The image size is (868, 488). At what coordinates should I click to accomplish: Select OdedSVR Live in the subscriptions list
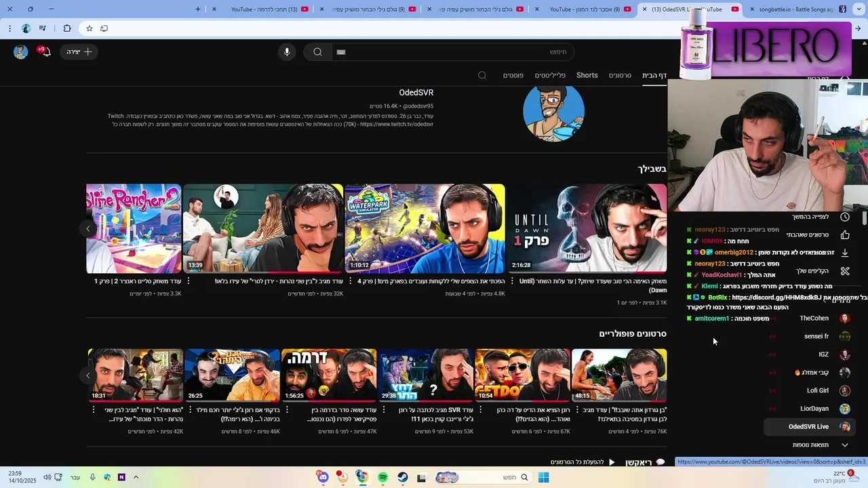(809, 427)
